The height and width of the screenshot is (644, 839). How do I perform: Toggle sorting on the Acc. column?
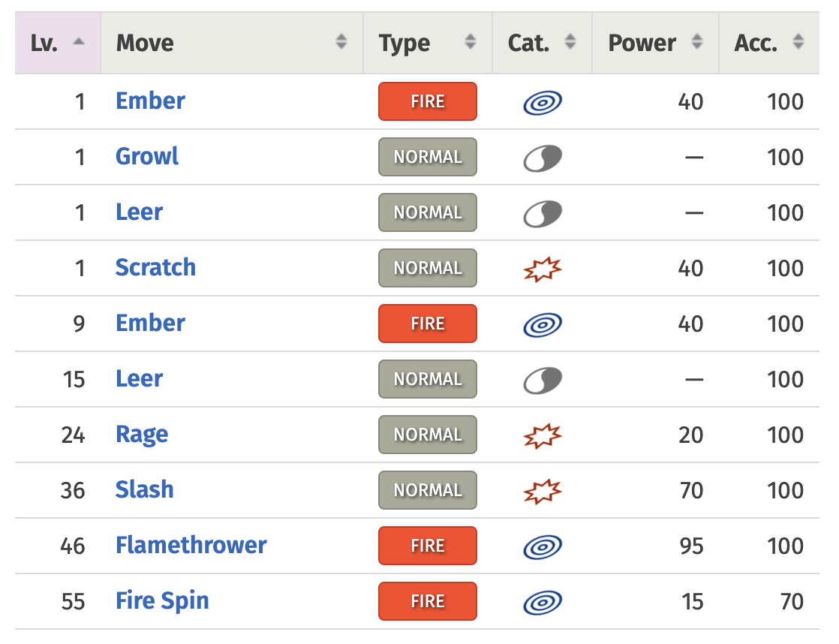(x=798, y=43)
